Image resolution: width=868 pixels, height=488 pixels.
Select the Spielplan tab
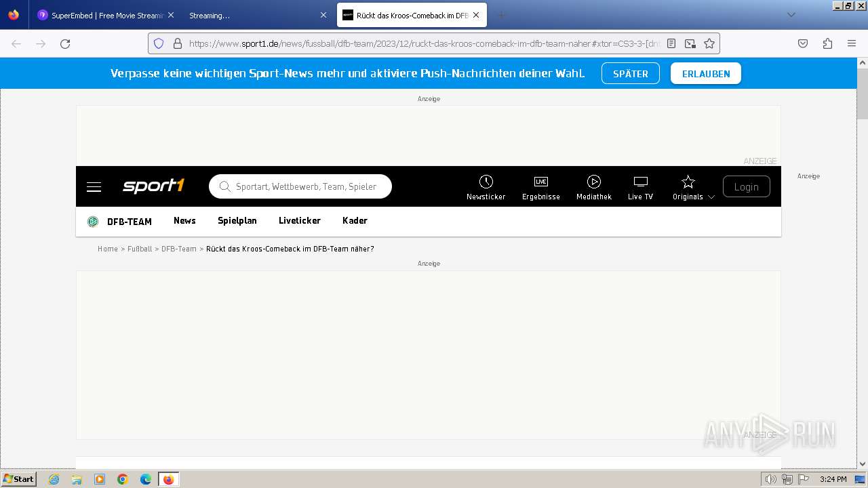(x=237, y=221)
